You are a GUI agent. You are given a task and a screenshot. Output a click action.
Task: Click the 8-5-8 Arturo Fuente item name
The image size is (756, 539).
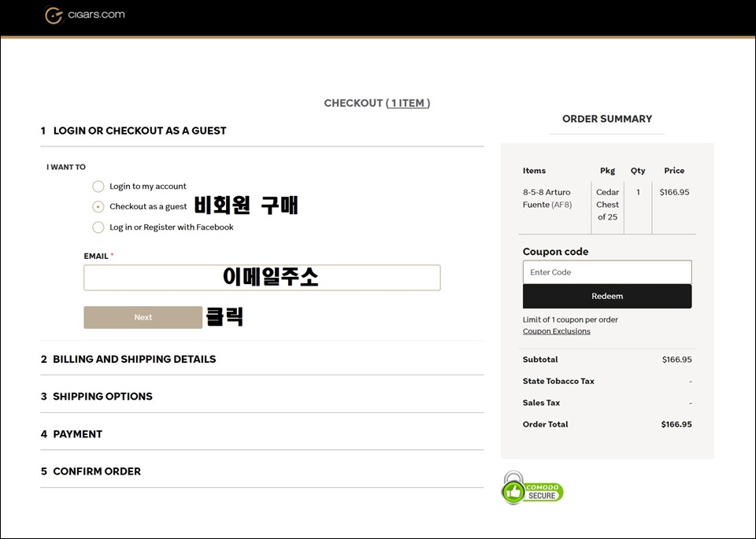pyautogui.click(x=547, y=198)
